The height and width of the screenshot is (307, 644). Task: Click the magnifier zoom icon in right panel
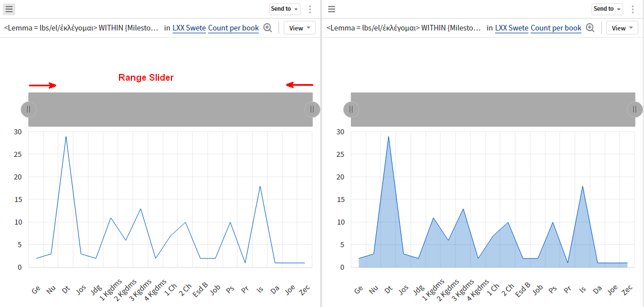pyautogui.click(x=590, y=28)
